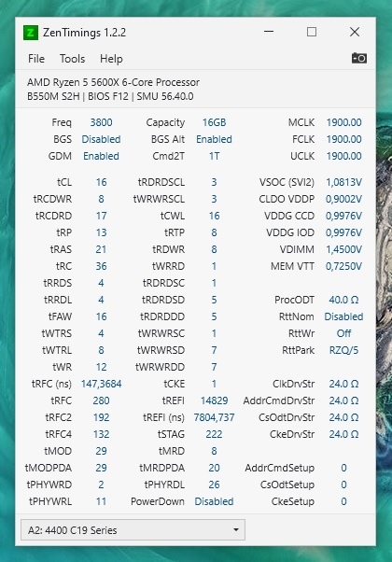The width and height of the screenshot is (392, 562).
Task: Click the tCL label
Action: 64,182
